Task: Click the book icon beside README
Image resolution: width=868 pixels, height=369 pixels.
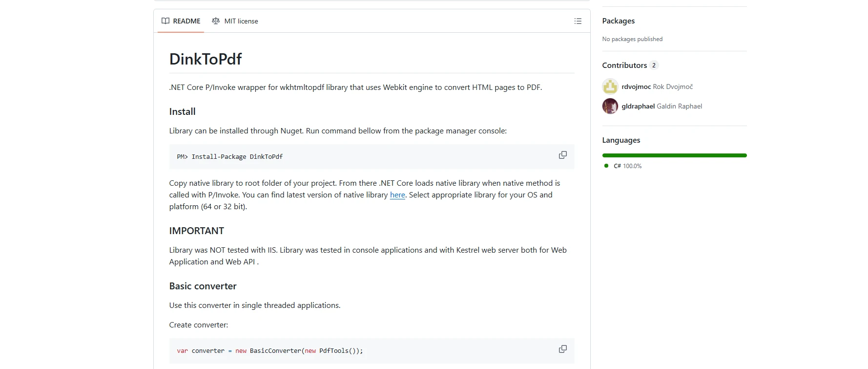Action: (165, 21)
